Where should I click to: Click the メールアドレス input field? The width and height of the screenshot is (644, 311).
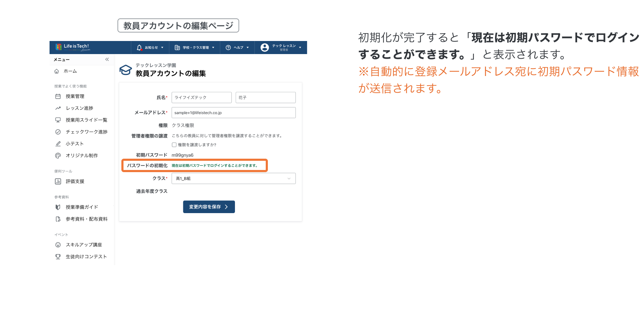coord(234,113)
